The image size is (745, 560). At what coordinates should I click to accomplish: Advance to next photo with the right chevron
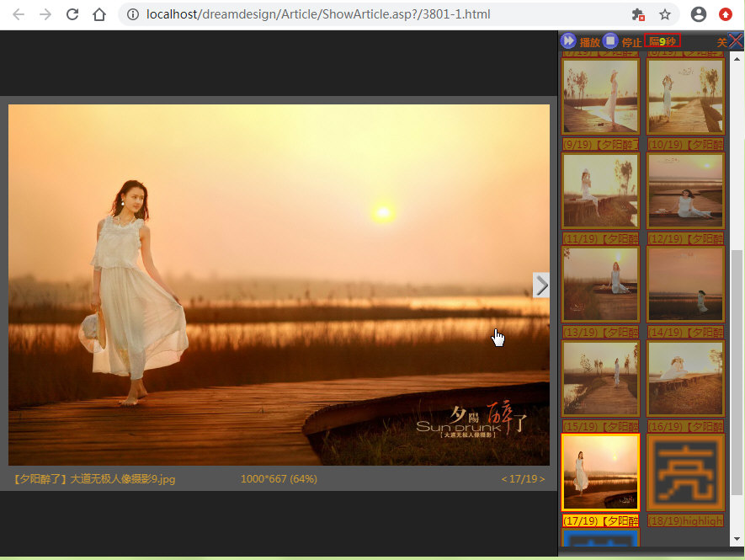[x=541, y=285]
